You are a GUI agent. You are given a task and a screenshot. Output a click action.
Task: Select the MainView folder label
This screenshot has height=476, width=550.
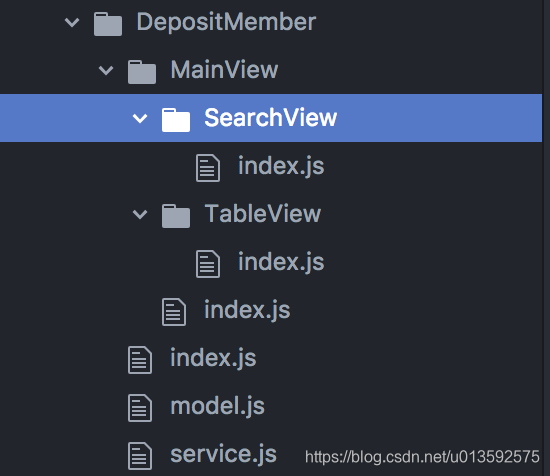(224, 70)
